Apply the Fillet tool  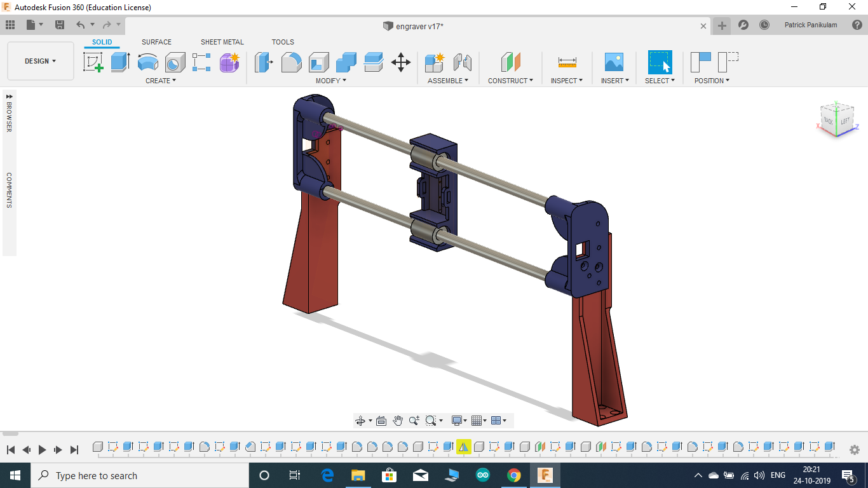pyautogui.click(x=291, y=62)
